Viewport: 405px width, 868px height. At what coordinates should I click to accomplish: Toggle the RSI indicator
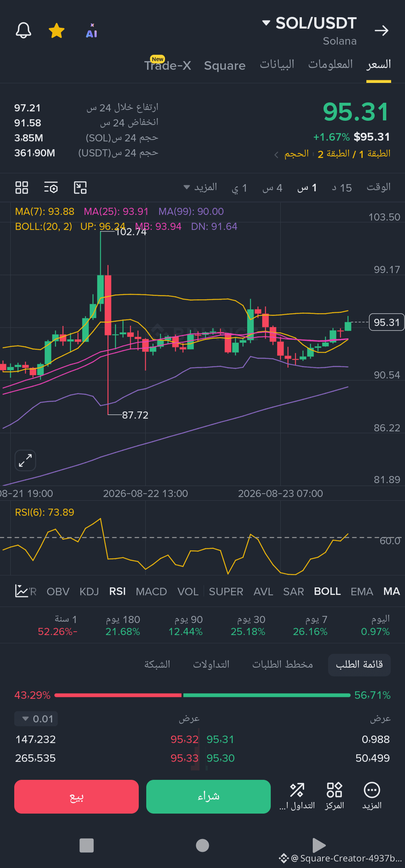tap(117, 592)
